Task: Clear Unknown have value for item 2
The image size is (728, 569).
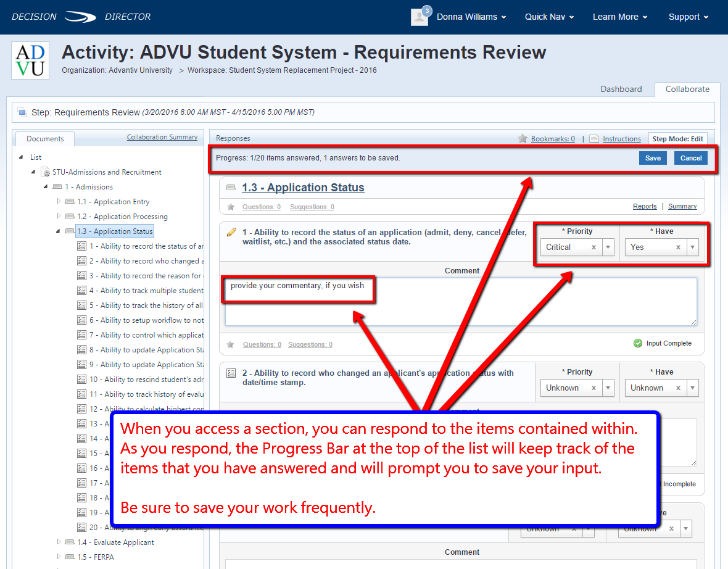Action: [678, 388]
